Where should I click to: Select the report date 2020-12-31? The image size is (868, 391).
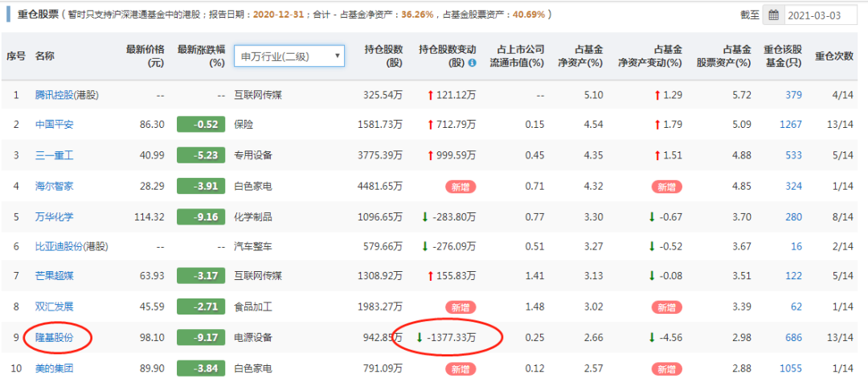coord(278,15)
